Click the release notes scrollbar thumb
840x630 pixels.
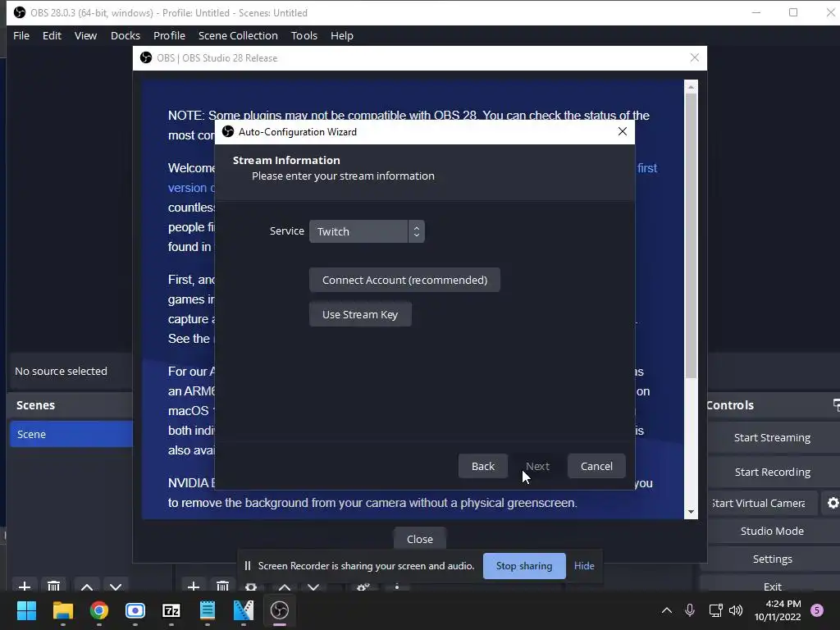[x=691, y=235]
